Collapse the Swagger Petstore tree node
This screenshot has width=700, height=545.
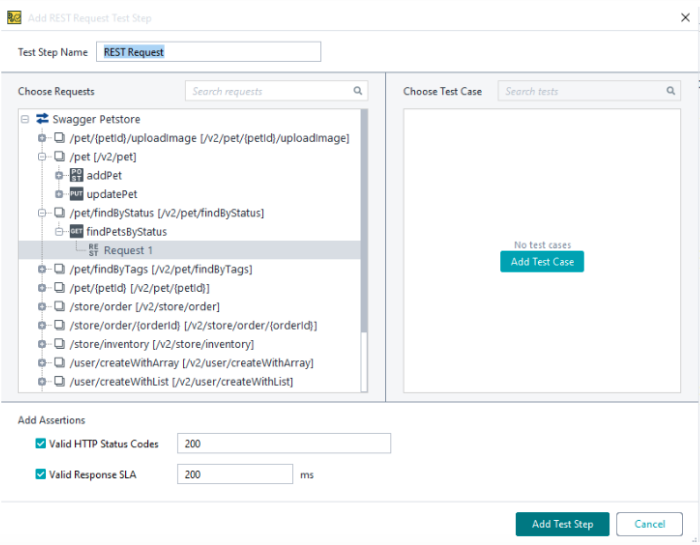25,119
